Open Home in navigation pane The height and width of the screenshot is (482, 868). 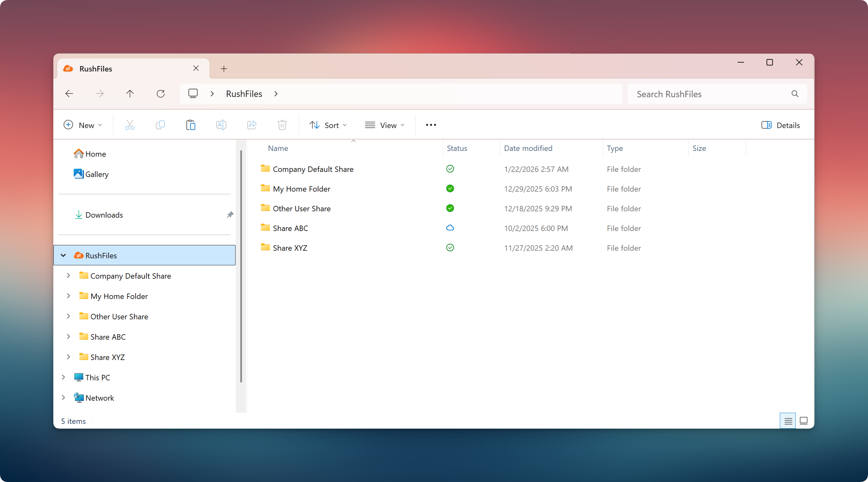95,154
